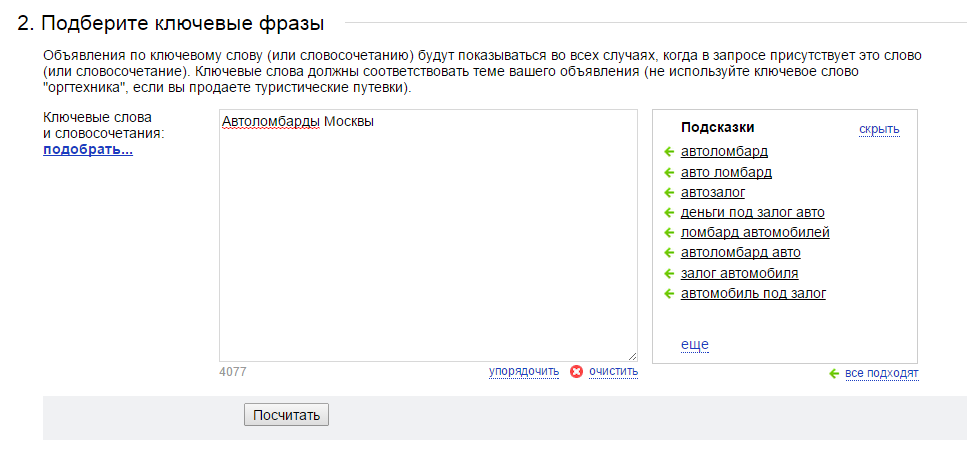
Task: Click 'упорядочить' to sort keywords
Action: pos(523,372)
